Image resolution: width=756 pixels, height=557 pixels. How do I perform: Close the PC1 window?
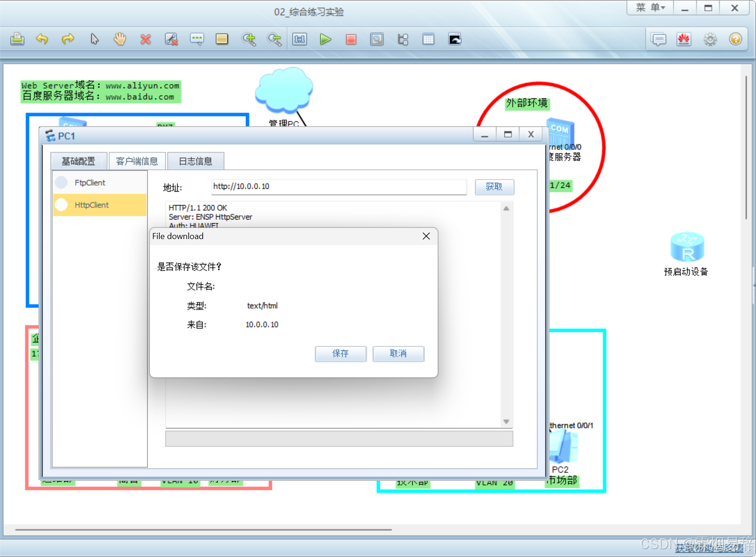coord(531,135)
